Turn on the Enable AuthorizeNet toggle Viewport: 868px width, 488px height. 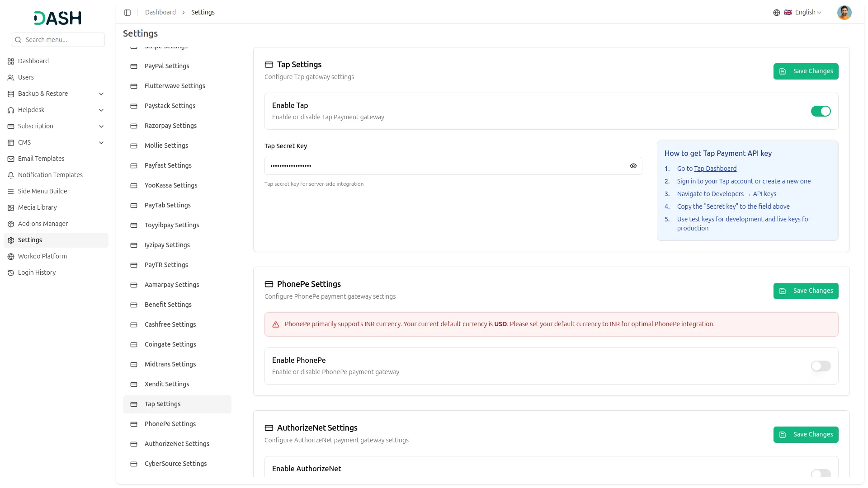(x=821, y=473)
